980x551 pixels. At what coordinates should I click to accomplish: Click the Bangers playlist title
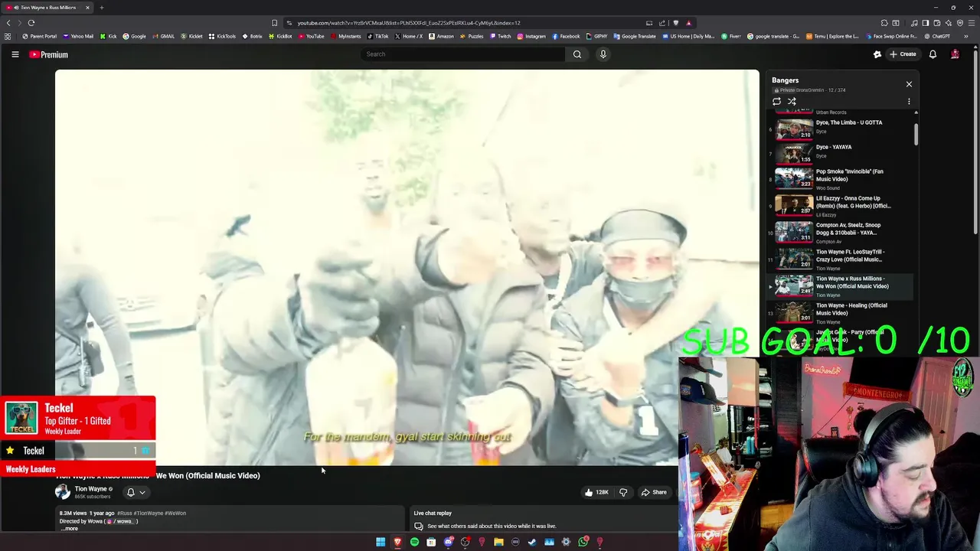coord(785,80)
